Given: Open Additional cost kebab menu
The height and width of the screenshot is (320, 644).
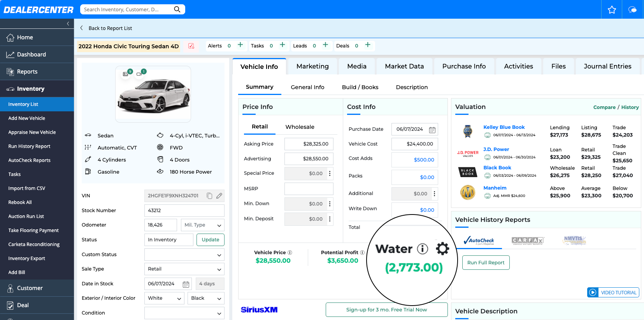Looking at the screenshot, I should click(x=434, y=193).
